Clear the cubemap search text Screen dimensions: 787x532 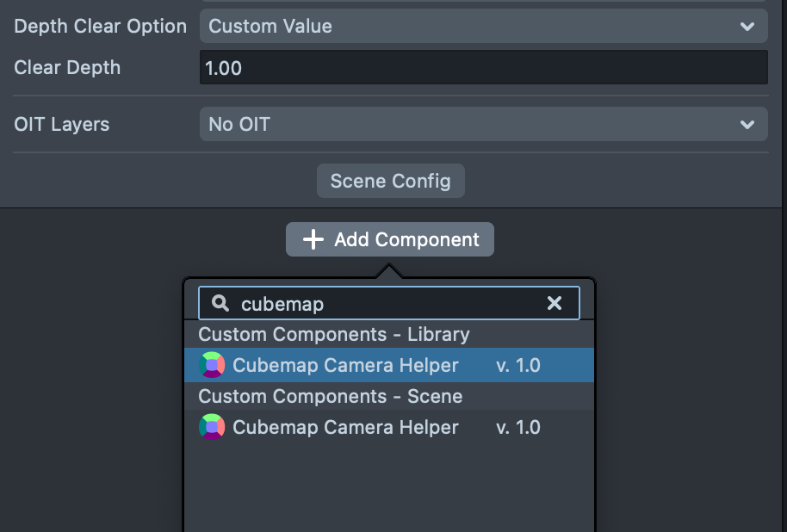555,303
